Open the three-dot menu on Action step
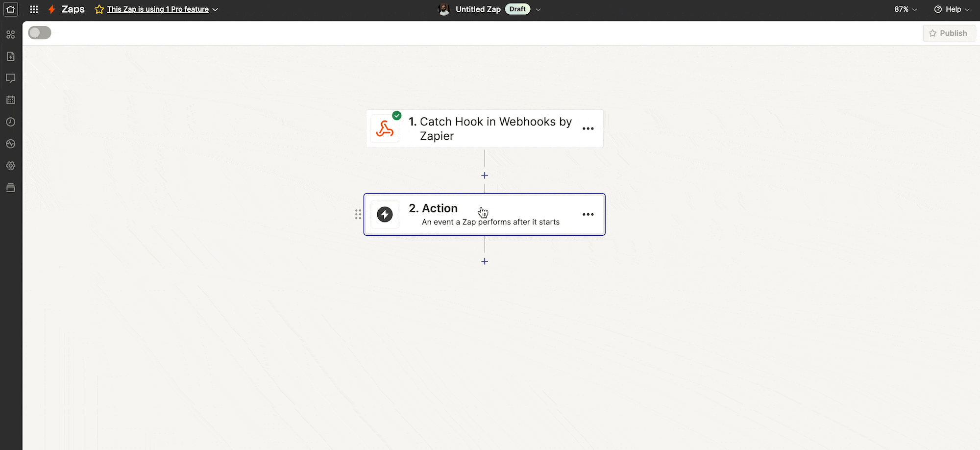The width and height of the screenshot is (980, 450). [x=588, y=215]
